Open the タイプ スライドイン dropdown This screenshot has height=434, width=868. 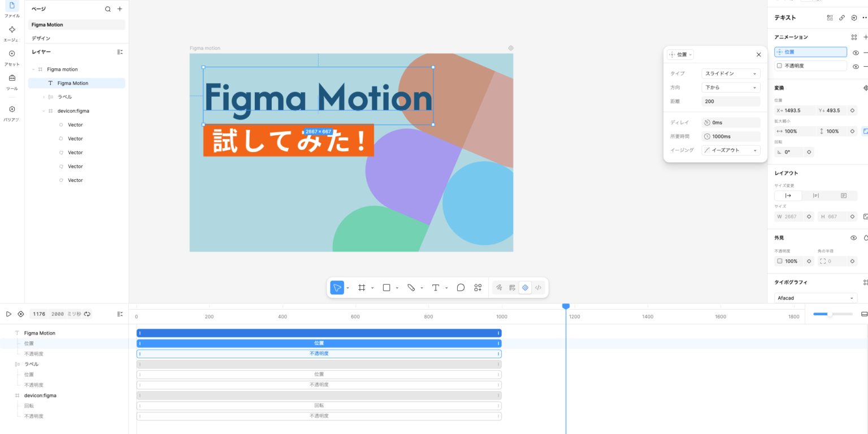(x=731, y=73)
